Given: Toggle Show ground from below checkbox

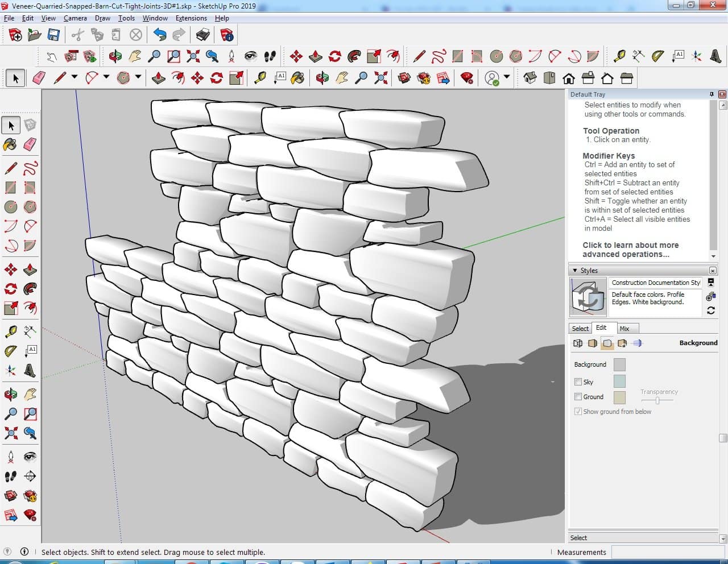Looking at the screenshot, I should (578, 412).
